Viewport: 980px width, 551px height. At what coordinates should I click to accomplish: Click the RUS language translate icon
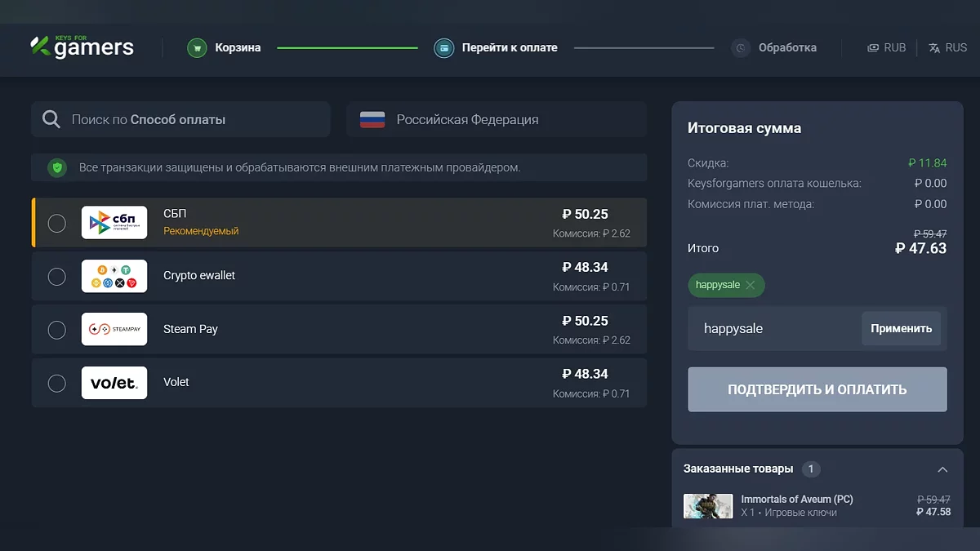[934, 48]
